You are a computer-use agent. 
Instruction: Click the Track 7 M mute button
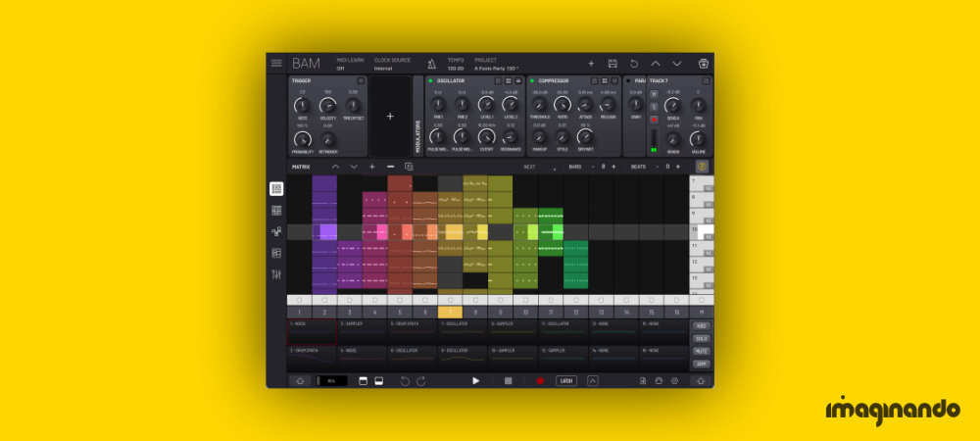[x=654, y=94]
